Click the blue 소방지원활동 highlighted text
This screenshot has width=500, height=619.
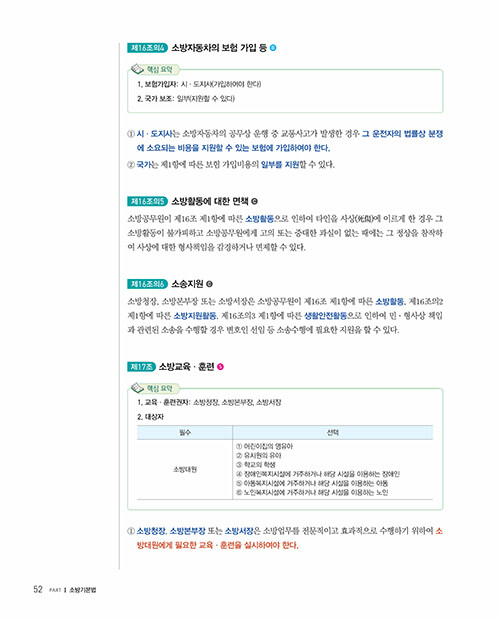195,315
